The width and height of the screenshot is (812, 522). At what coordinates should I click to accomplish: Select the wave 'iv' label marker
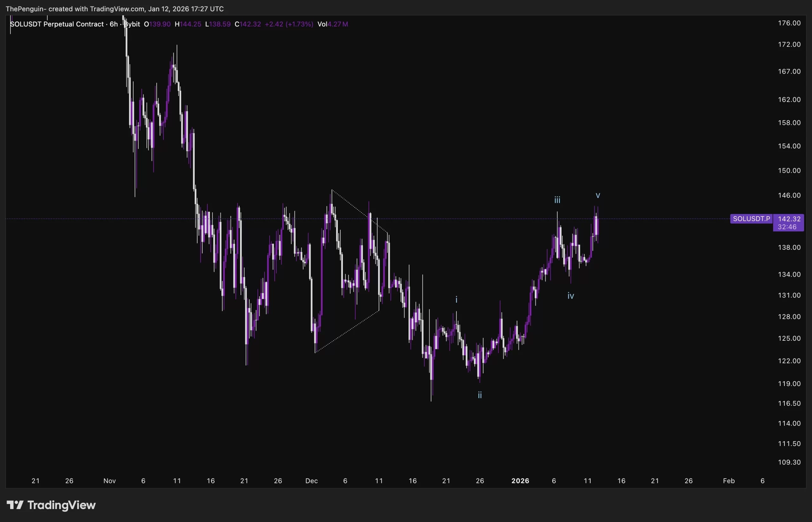click(x=571, y=296)
